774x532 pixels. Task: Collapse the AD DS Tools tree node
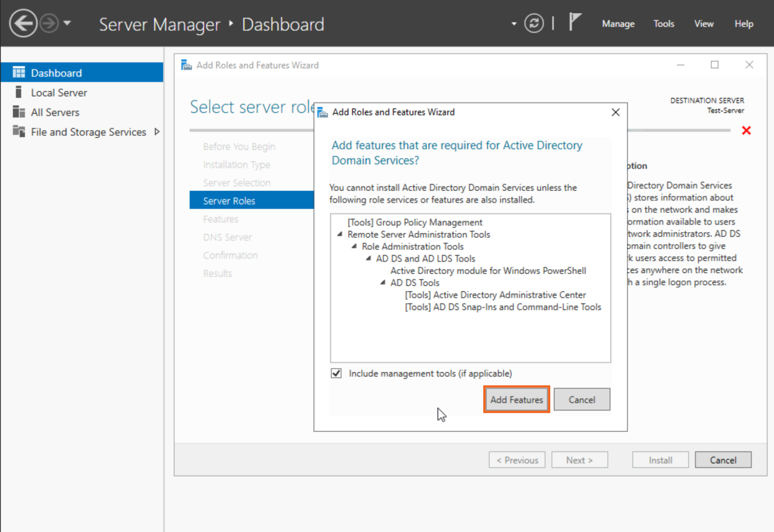pos(382,283)
